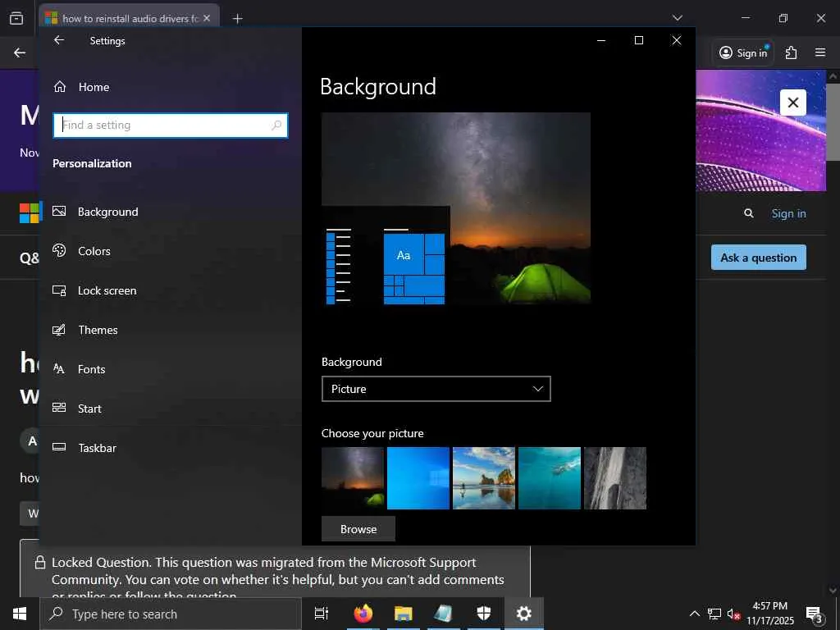Close the purple banner with X button

tap(793, 103)
